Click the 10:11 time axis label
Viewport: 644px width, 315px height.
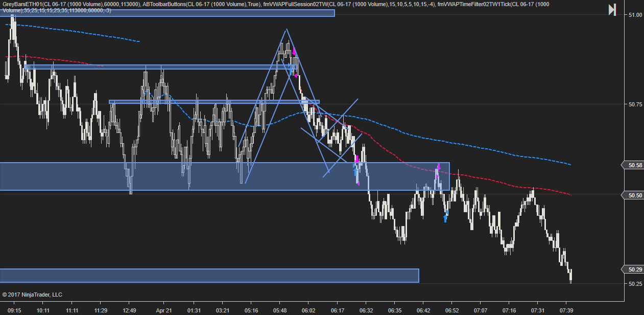(x=43, y=310)
